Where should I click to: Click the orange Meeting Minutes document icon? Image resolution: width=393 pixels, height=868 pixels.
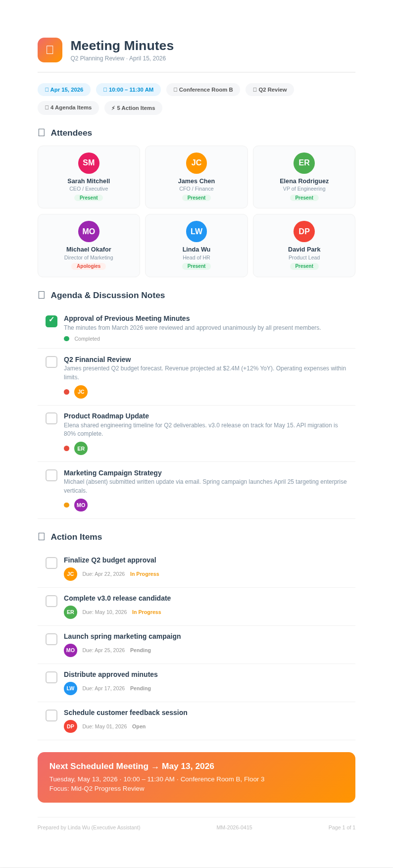[49, 50]
